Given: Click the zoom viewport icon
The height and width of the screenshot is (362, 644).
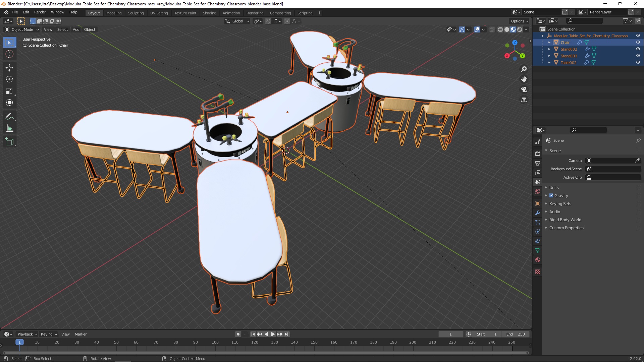Looking at the screenshot, I should coord(524,69).
